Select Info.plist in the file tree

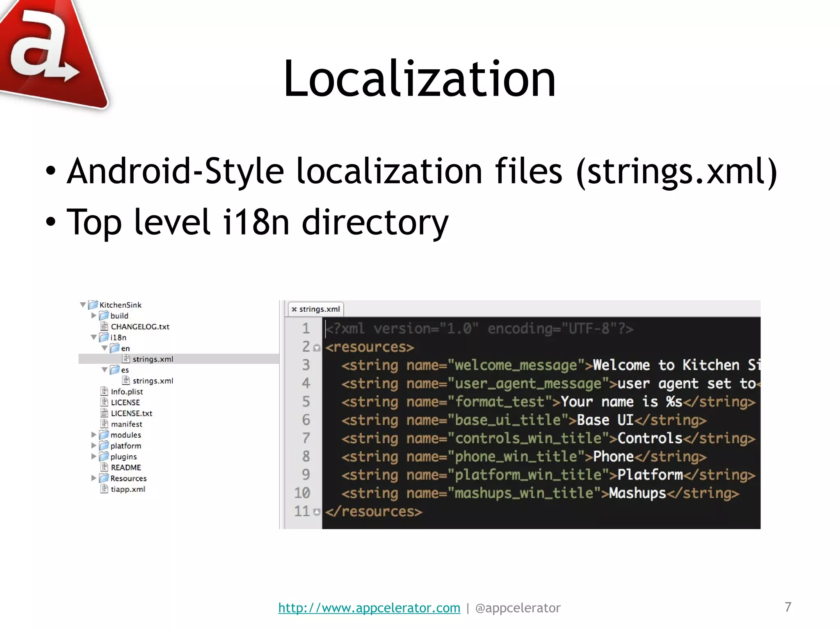point(127,392)
